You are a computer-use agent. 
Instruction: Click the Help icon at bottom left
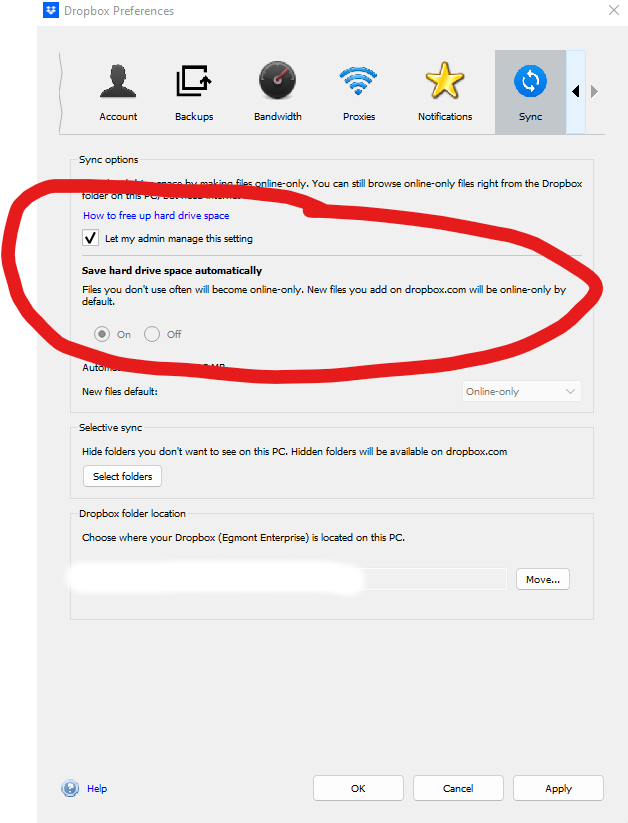[x=70, y=788]
